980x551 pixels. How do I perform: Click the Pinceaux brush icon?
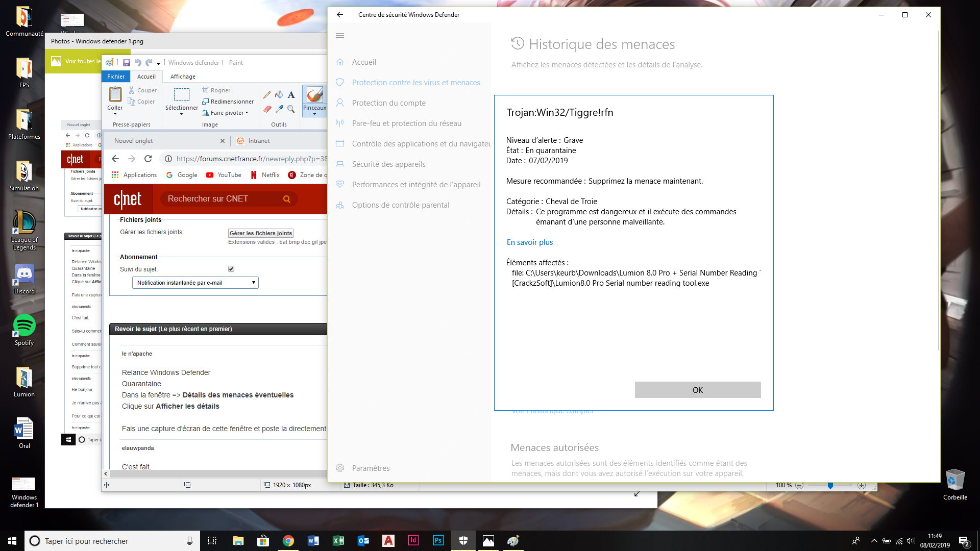pyautogui.click(x=314, y=94)
